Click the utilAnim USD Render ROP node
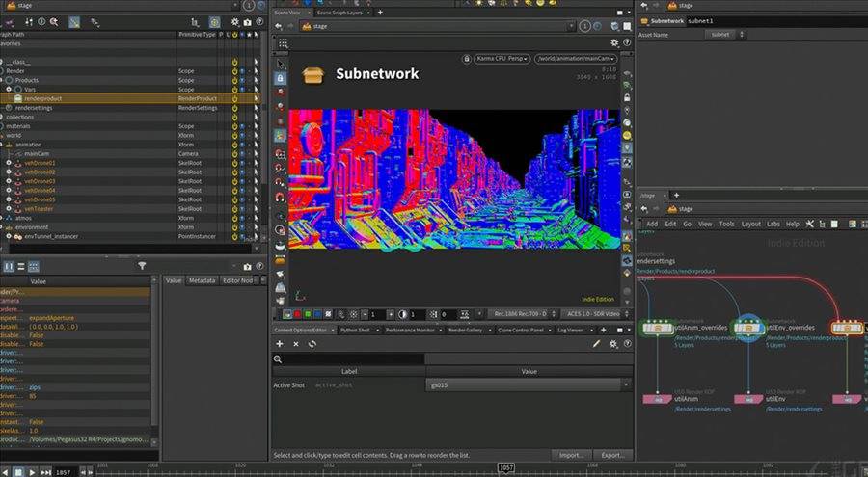868x477 pixels. [659, 397]
